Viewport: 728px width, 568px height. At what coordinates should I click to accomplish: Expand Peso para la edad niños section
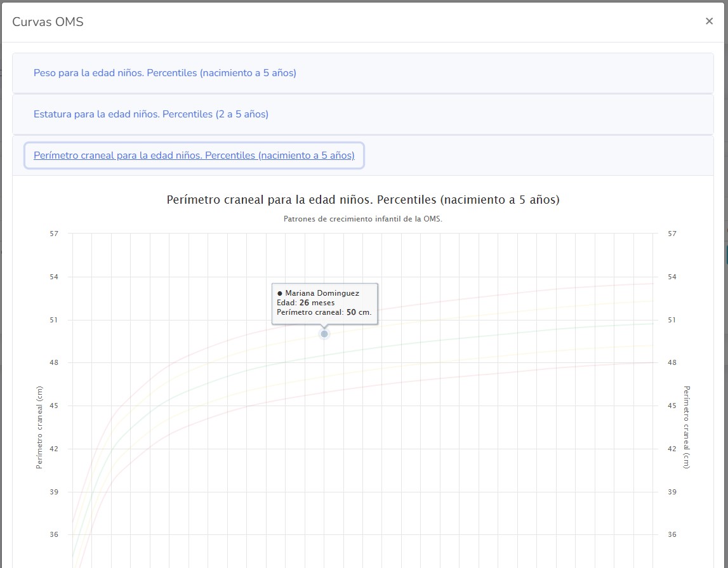pyautogui.click(x=164, y=73)
